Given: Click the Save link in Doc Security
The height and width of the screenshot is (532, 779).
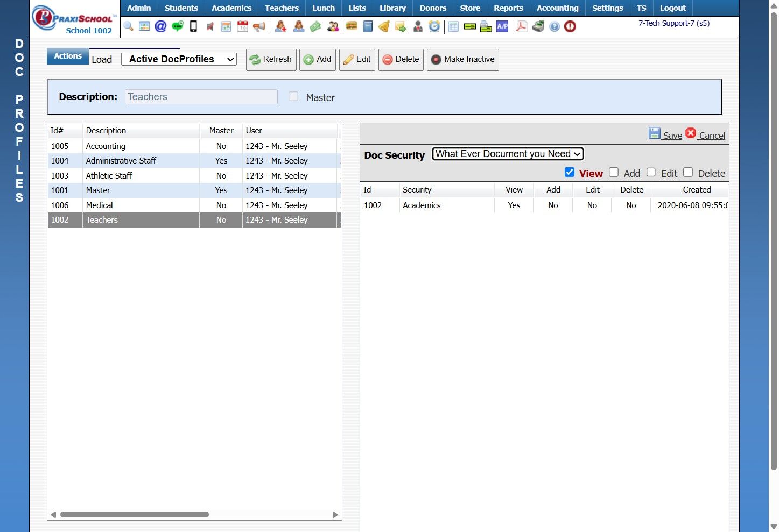Looking at the screenshot, I should [672, 136].
